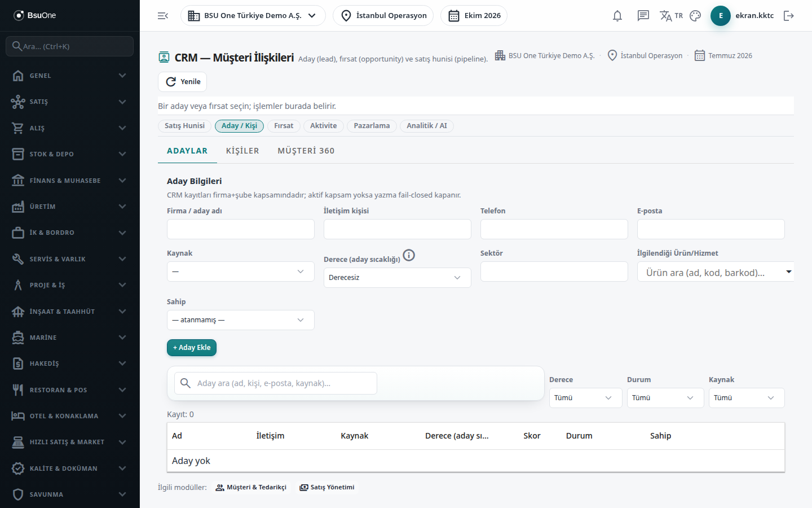Click the Yenile refresh button

(183, 82)
